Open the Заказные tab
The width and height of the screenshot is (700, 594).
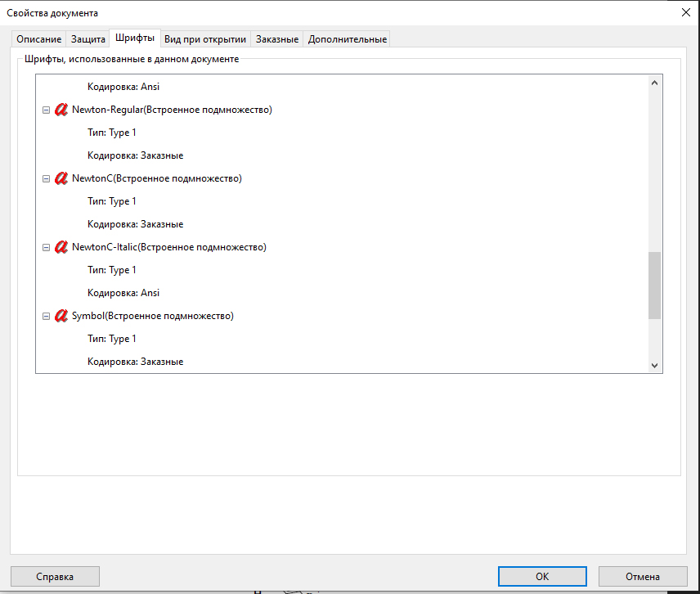[x=276, y=39]
